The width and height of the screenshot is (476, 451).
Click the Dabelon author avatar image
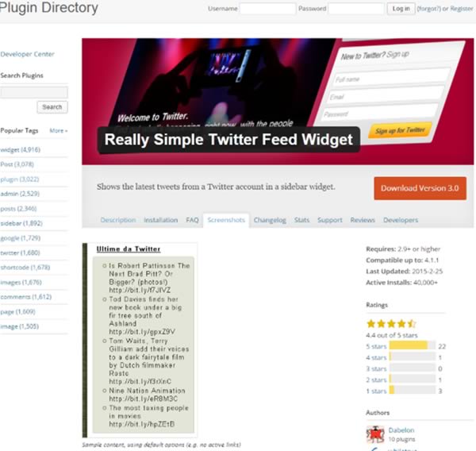(x=375, y=434)
